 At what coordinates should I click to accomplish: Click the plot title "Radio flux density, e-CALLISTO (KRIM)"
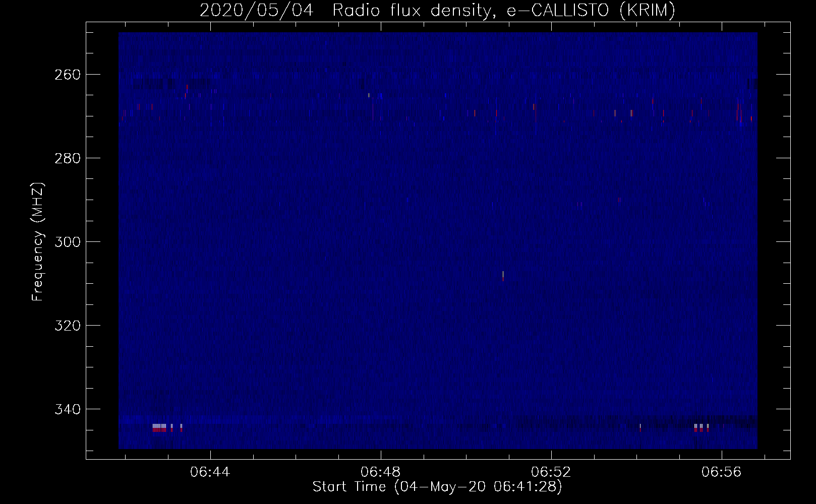click(503, 10)
